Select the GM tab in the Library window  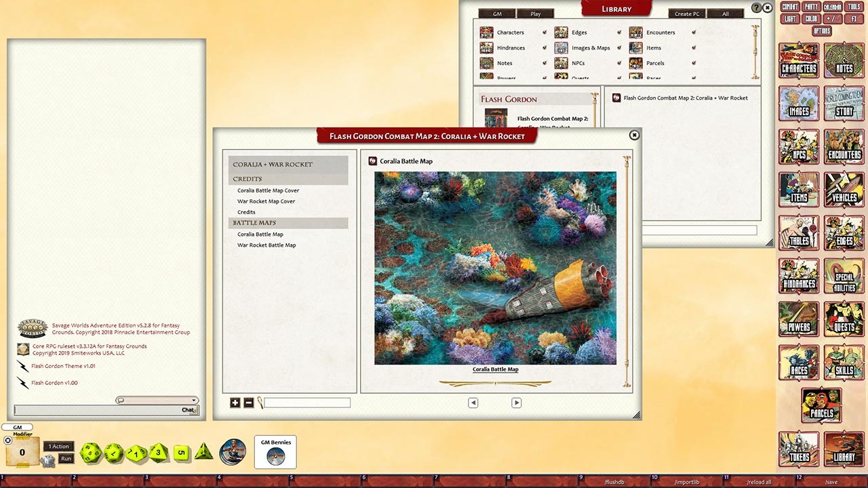496,13
